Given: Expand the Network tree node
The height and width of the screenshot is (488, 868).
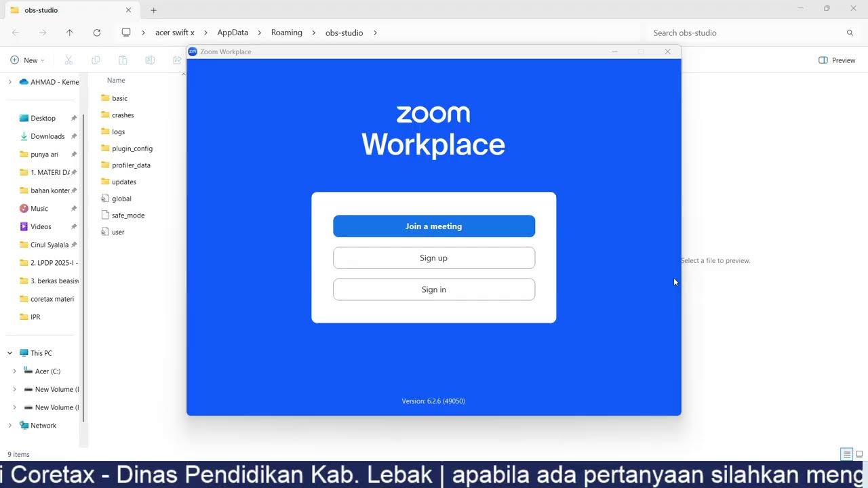Looking at the screenshot, I should click(x=9, y=426).
